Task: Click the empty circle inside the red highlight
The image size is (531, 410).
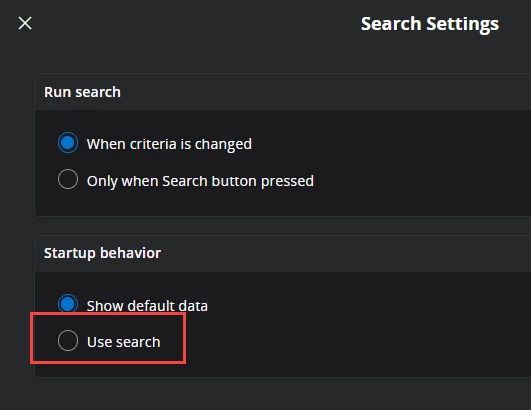Action: 68,341
